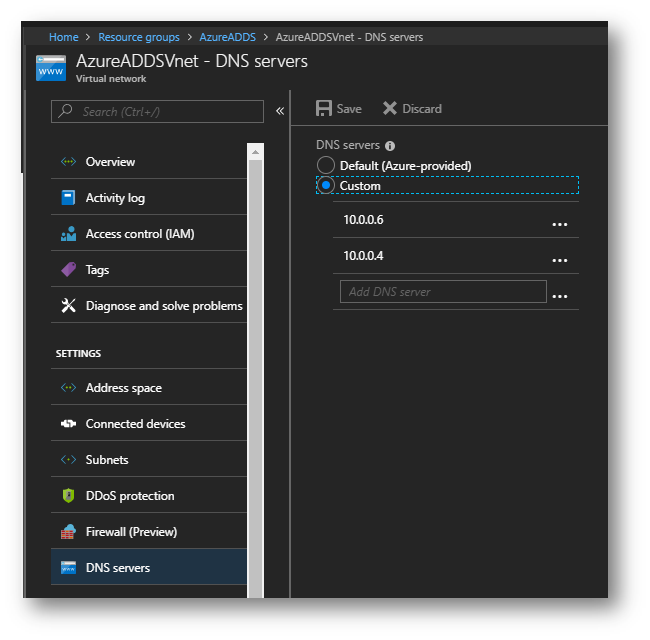The width and height of the screenshot is (650, 640).
Task: Click the Access control (IAM) people icon
Action: tap(68, 234)
